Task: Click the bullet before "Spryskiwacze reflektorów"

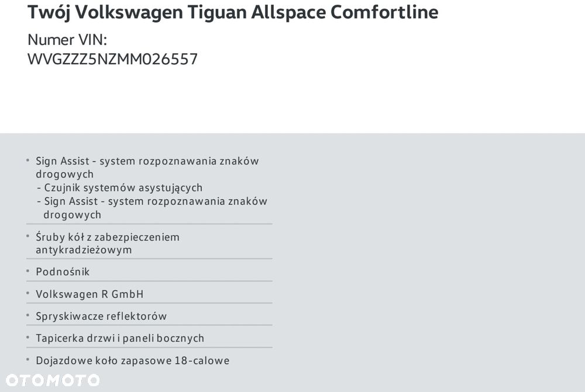Action: tap(27, 315)
